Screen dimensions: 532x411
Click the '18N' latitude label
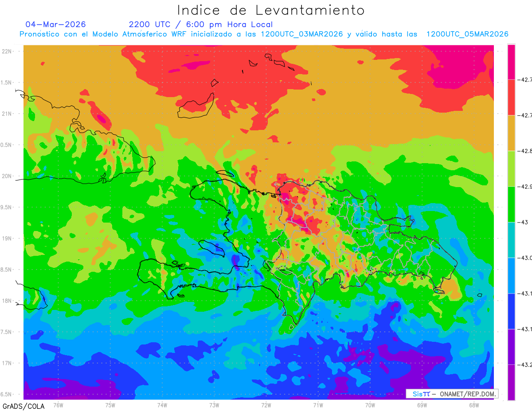8,301
